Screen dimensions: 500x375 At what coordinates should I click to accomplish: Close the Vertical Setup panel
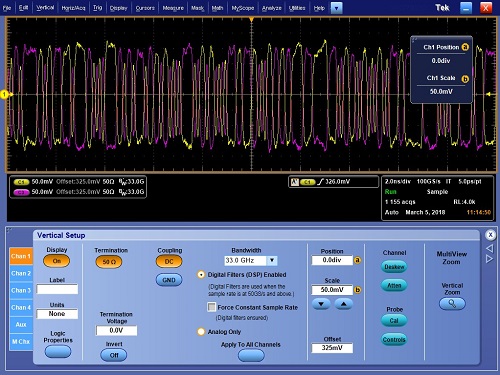[x=490, y=235]
